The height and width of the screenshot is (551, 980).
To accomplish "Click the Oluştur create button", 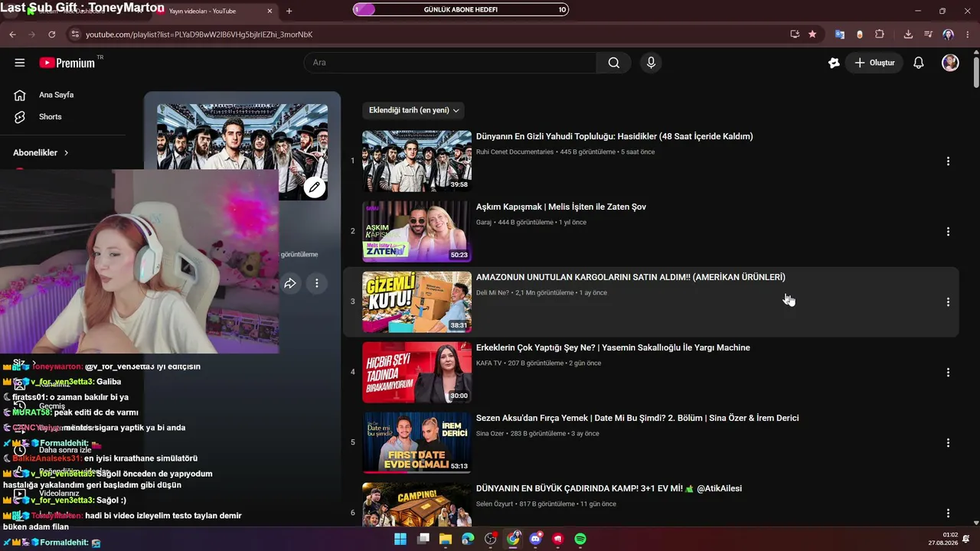I will (x=874, y=63).
